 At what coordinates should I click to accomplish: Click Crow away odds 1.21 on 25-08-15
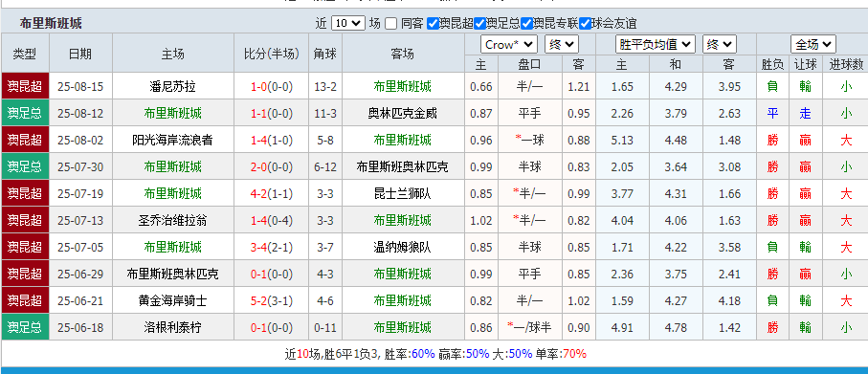click(578, 87)
